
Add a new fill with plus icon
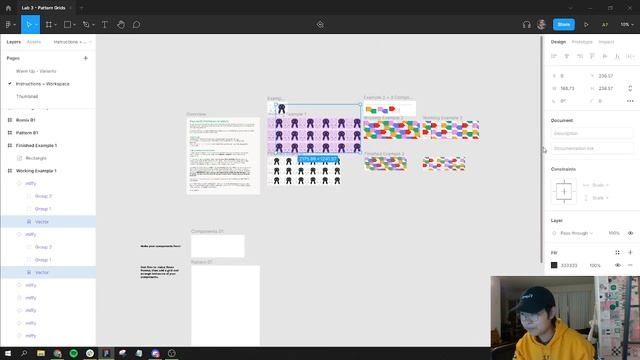point(630,253)
